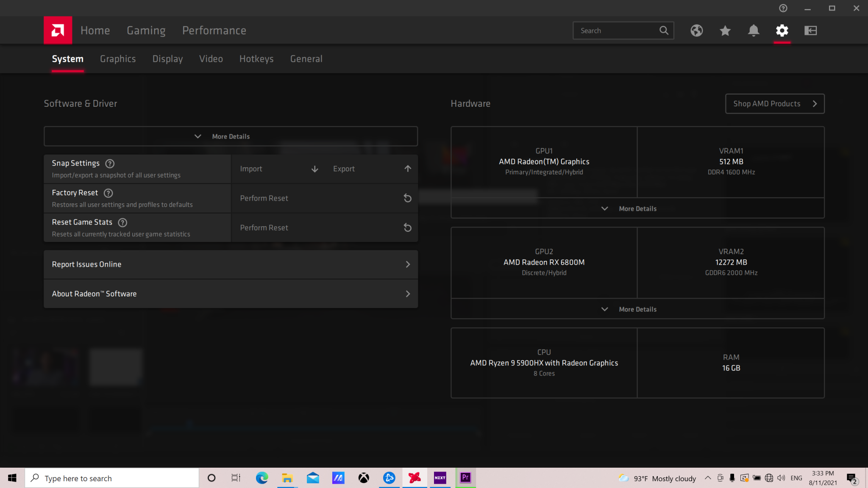Viewport: 868px width, 488px height.
Task: Perform Reset for Game Stats
Action: 325,228
